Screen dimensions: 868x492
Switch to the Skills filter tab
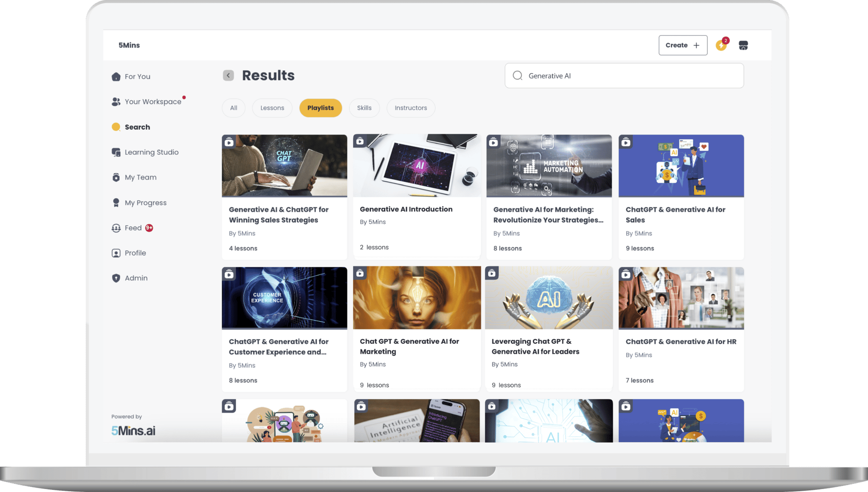tap(364, 108)
